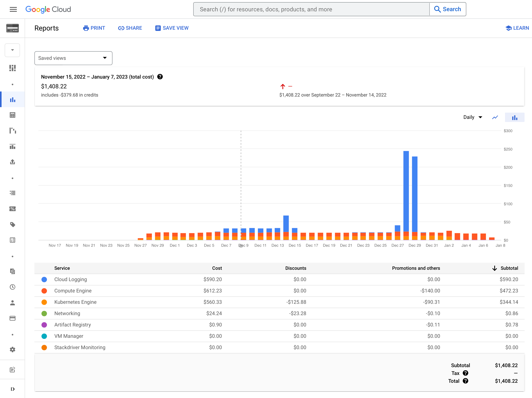Sort table by Subtotal column

pyautogui.click(x=505, y=268)
